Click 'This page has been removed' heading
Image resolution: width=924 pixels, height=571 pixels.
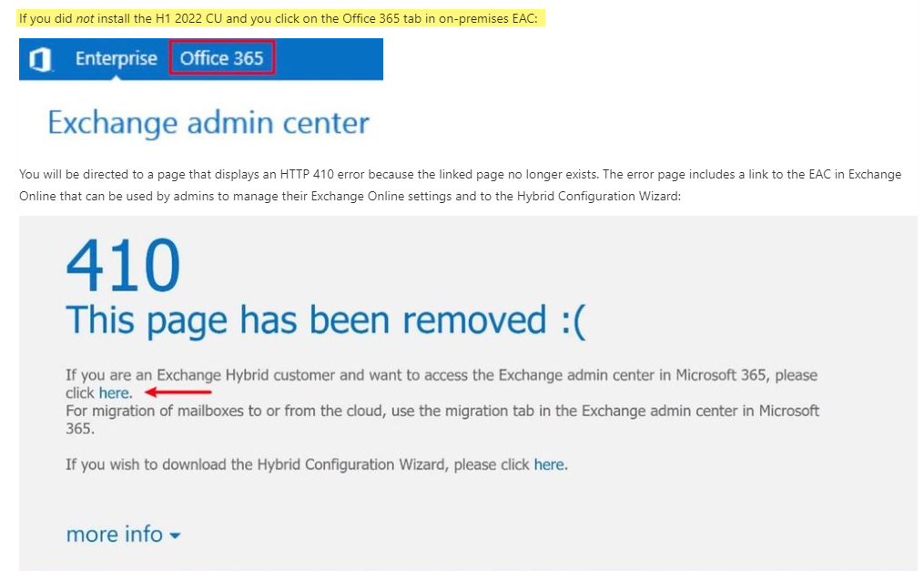coord(326,321)
